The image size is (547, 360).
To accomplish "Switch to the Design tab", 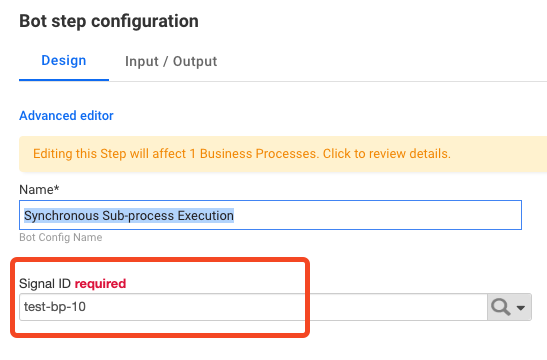I will [x=64, y=61].
